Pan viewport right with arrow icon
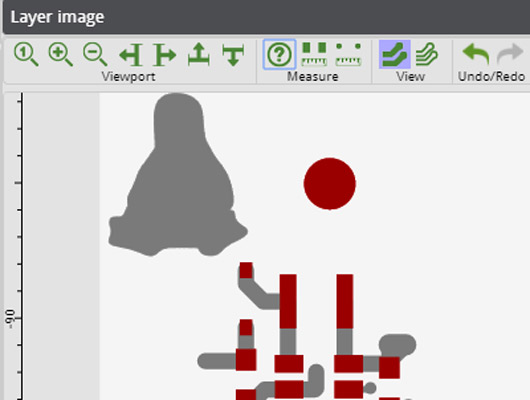 coord(165,54)
